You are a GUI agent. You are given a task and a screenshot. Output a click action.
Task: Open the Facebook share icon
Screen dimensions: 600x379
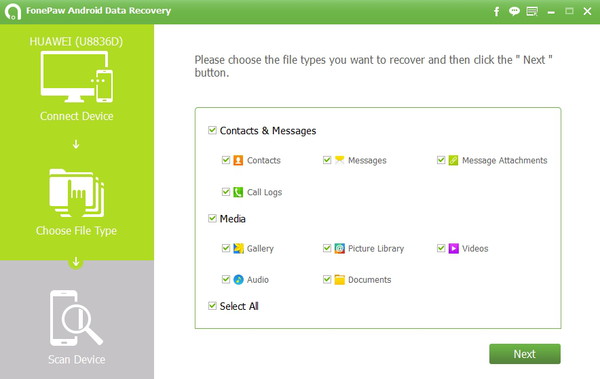click(496, 11)
